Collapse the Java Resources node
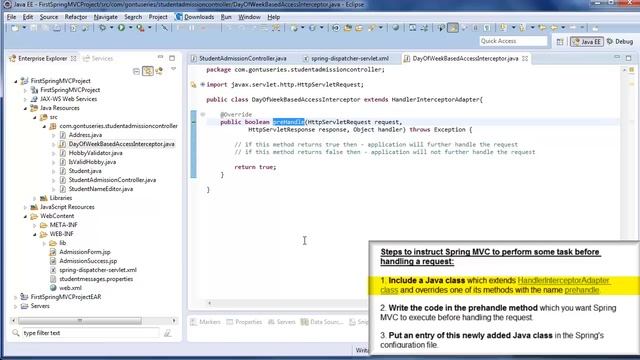The image size is (640, 360). (25, 108)
